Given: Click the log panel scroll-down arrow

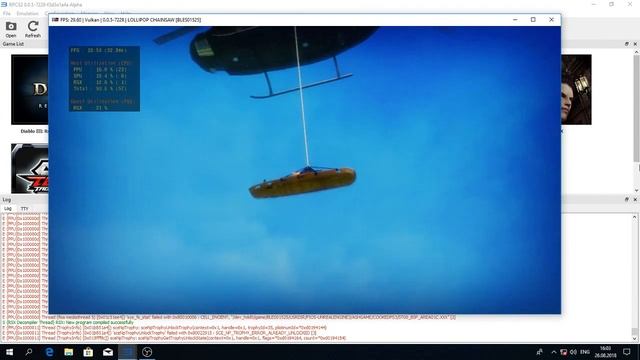Looking at the screenshot, I should pos(634,338).
